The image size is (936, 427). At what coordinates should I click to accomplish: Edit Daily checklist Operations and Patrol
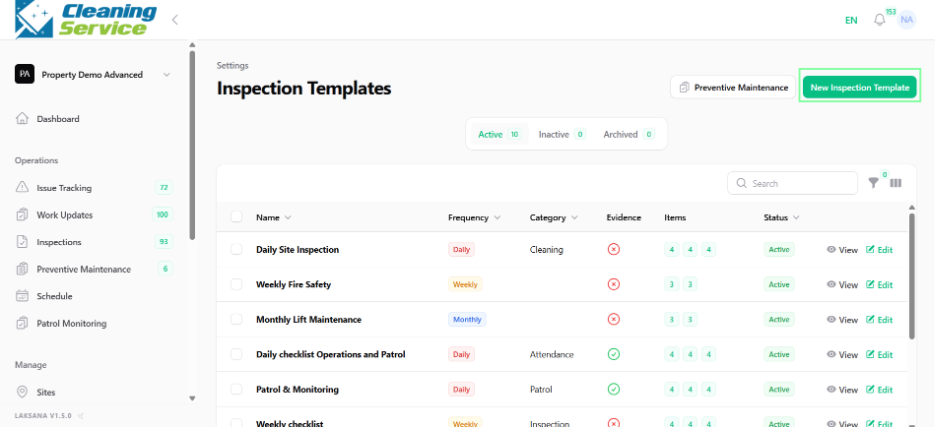click(879, 354)
